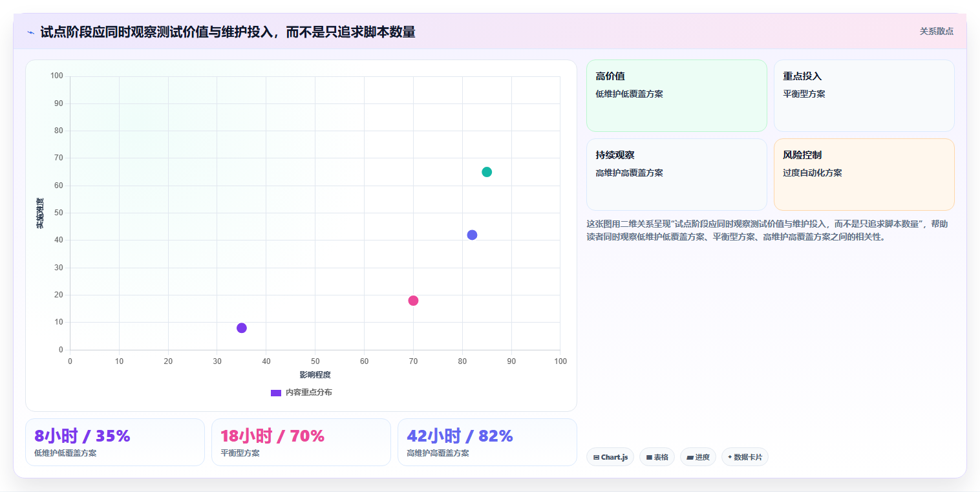Toggle the 内容重点分布 legend swatch

pyautogui.click(x=276, y=392)
